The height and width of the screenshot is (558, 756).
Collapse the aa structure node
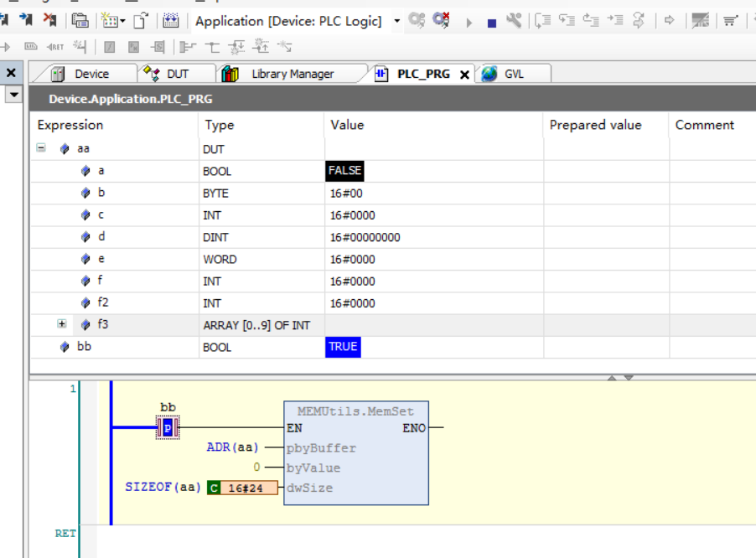(41, 148)
